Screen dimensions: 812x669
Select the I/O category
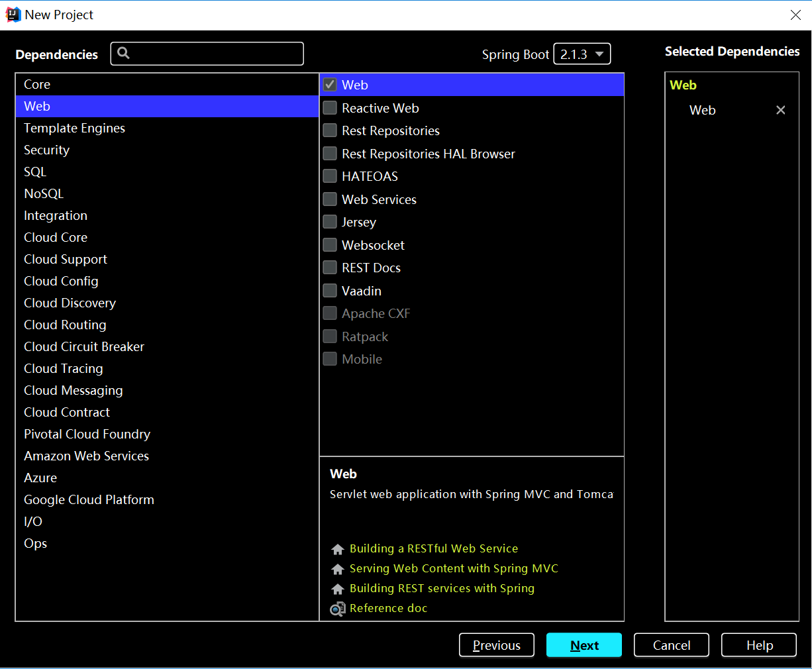pyautogui.click(x=167, y=521)
